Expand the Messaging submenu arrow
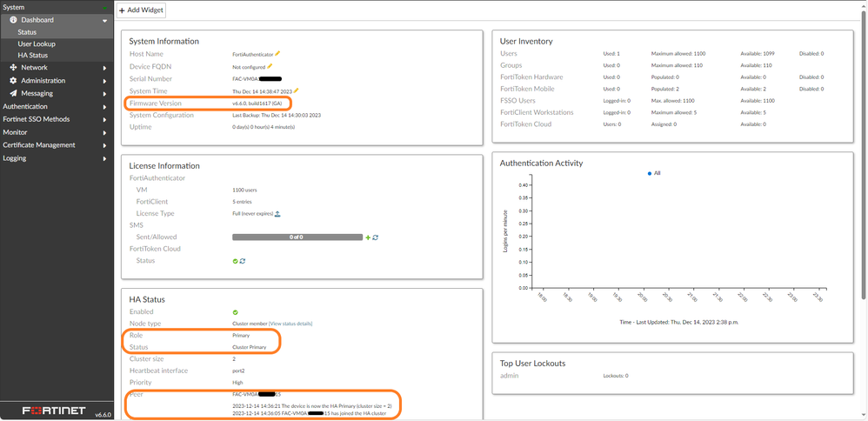 [x=104, y=94]
